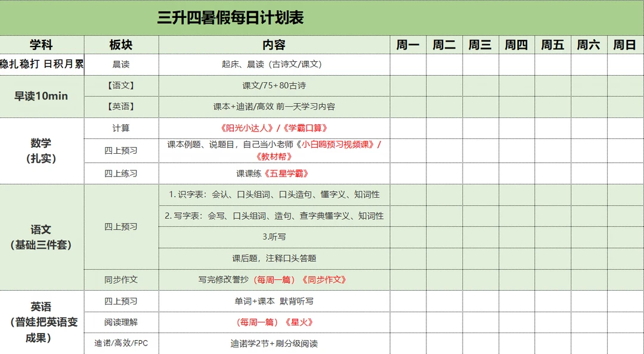
Task: Click the cell 起床、晨读（古诗文/课文）
Action: (x=274, y=64)
